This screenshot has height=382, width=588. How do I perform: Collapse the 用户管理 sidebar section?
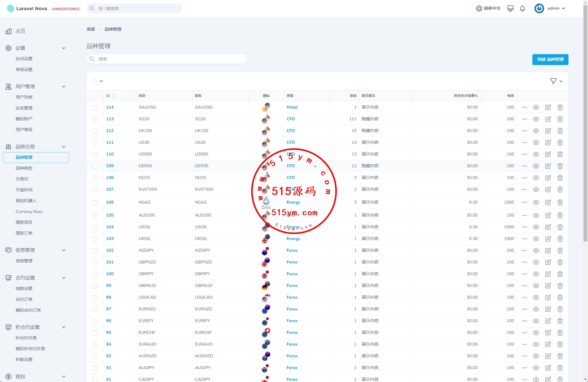pos(64,87)
